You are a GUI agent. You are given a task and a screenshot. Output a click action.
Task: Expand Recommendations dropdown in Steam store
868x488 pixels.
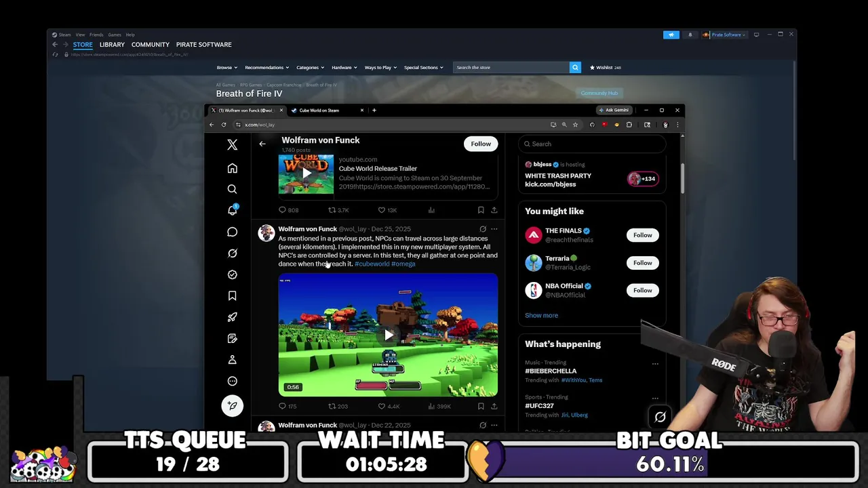[x=267, y=68]
